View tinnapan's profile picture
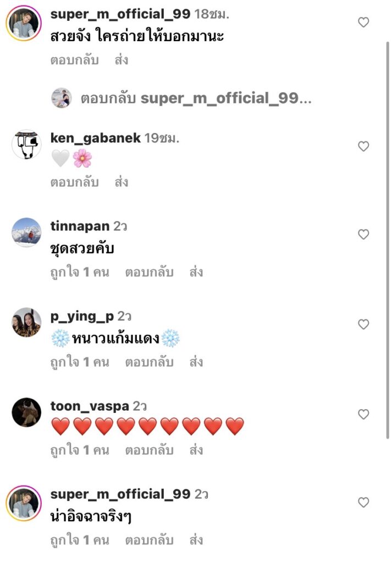 click(x=26, y=233)
